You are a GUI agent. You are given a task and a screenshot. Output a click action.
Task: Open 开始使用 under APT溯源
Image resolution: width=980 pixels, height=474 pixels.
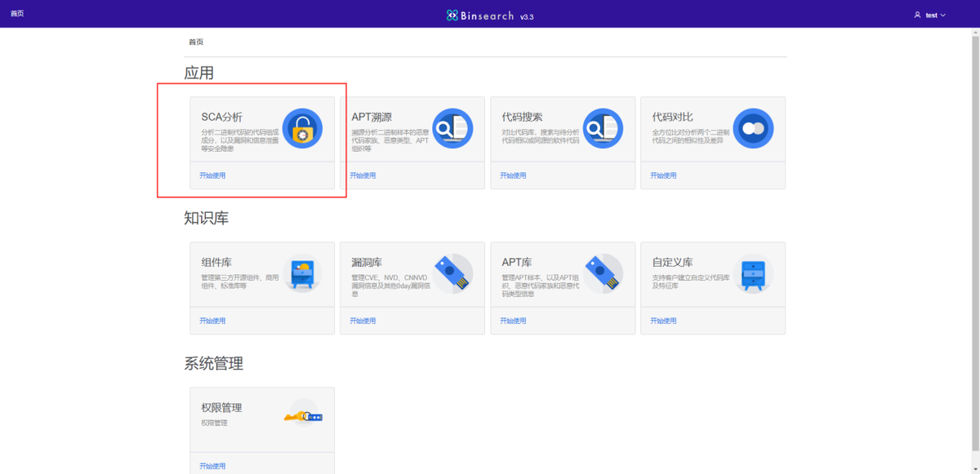tap(364, 175)
